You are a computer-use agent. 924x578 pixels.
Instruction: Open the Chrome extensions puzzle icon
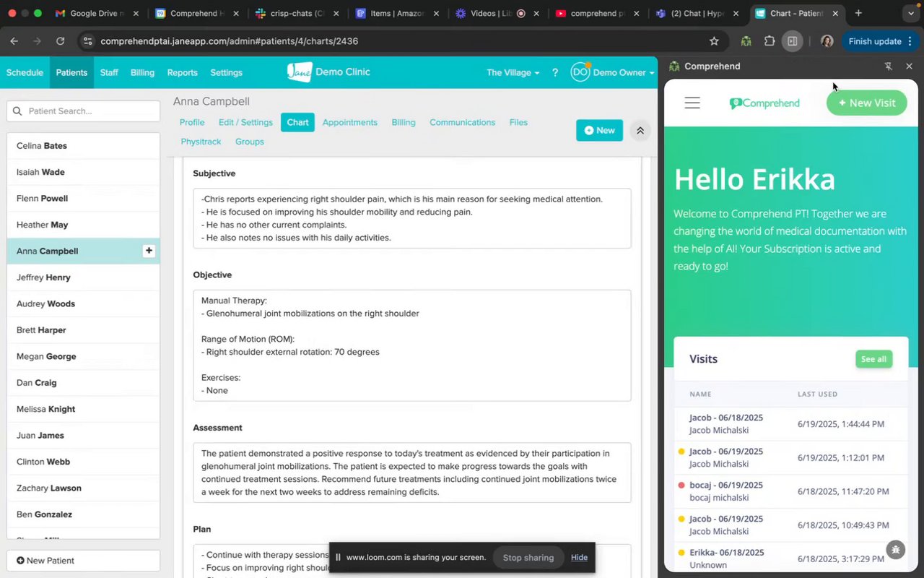pos(770,41)
